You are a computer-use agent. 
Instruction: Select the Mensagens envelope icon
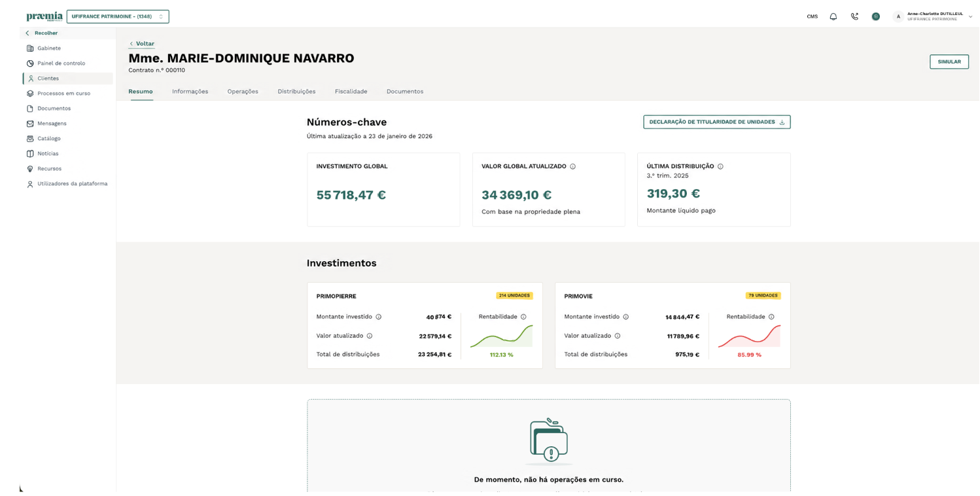click(x=30, y=124)
